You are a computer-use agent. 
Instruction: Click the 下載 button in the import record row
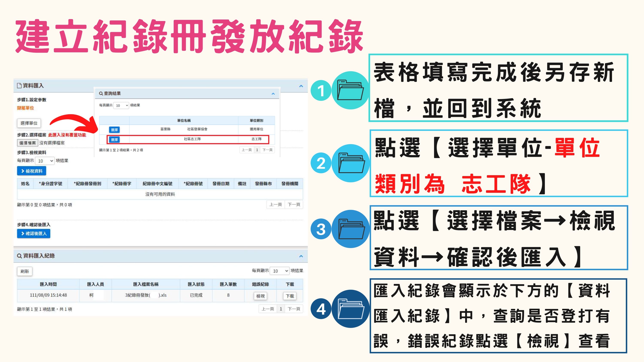pyautogui.click(x=290, y=296)
